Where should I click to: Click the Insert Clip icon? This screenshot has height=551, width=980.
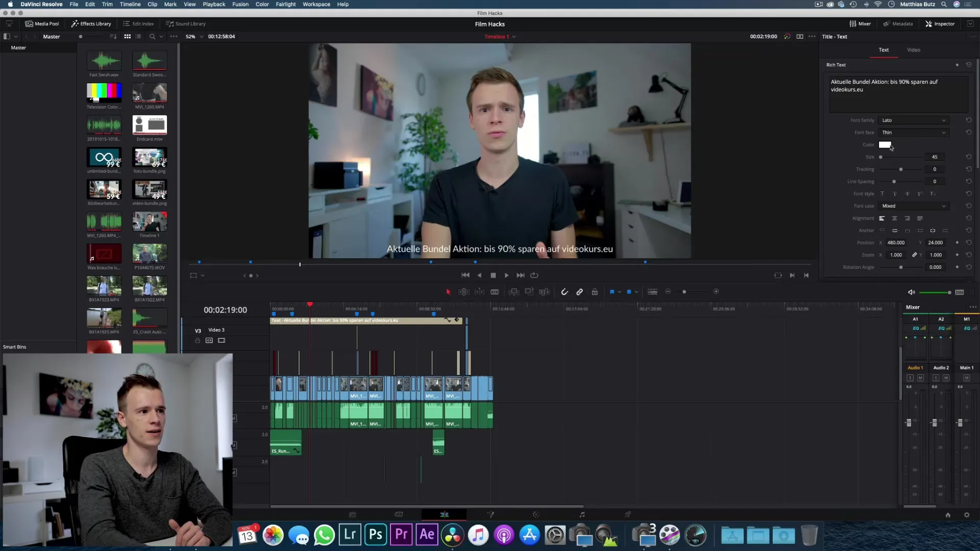[x=514, y=292]
